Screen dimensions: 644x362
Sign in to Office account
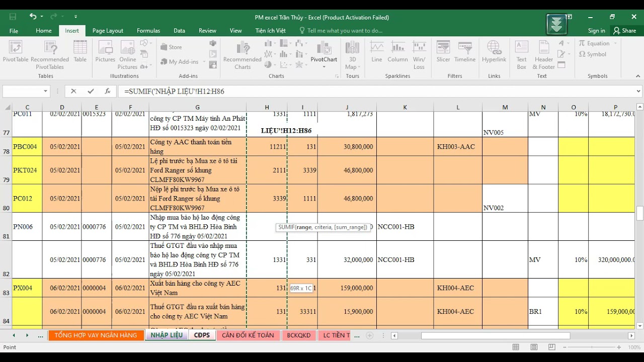597,31
